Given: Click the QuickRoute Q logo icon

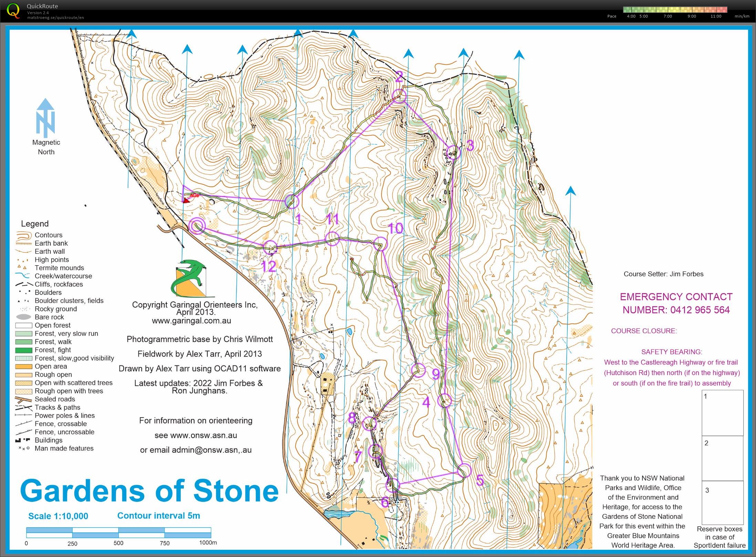Looking at the screenshot, I should click(x=13, y=10).
